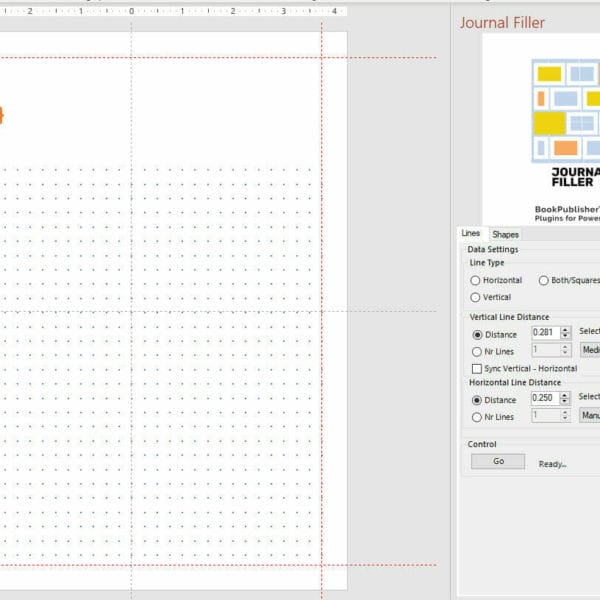The width and height of the screenshot is (600, 600).
Task: Select Distance under Horizontal Line Distance
Action: coord(476,400)
